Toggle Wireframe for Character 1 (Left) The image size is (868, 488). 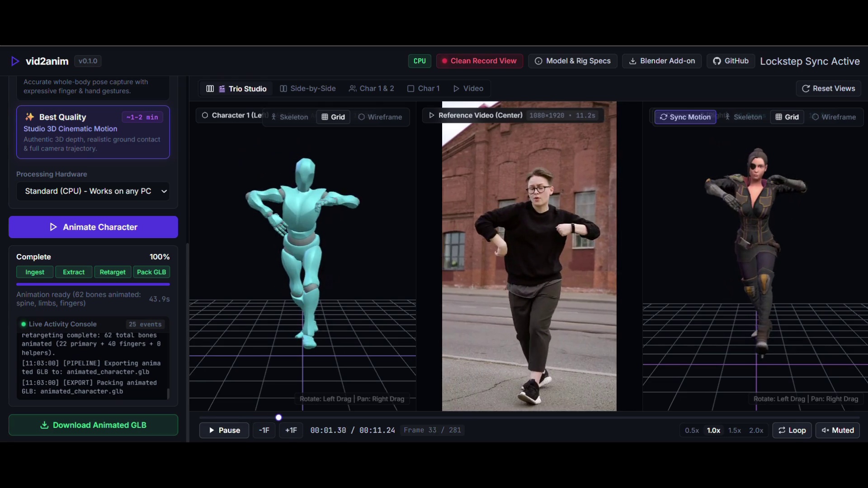tap(380, 117)
